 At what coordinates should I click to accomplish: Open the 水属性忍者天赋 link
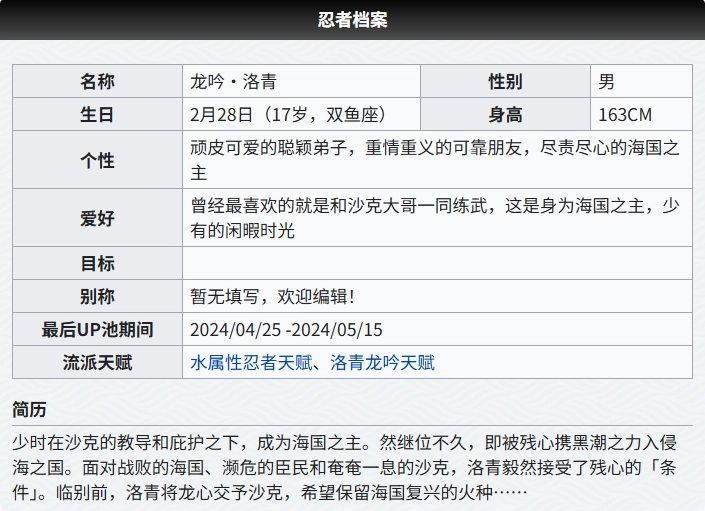251,363
